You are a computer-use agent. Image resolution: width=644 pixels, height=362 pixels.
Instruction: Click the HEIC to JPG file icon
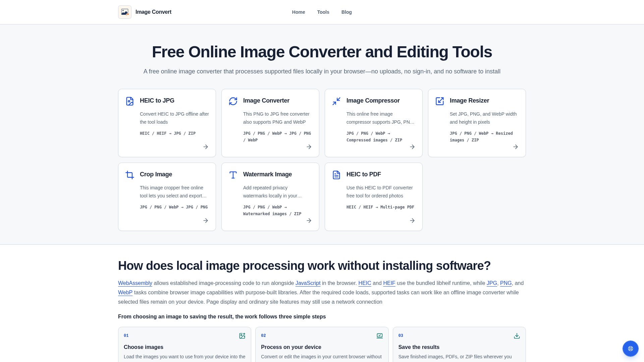(x=130, y=101)
